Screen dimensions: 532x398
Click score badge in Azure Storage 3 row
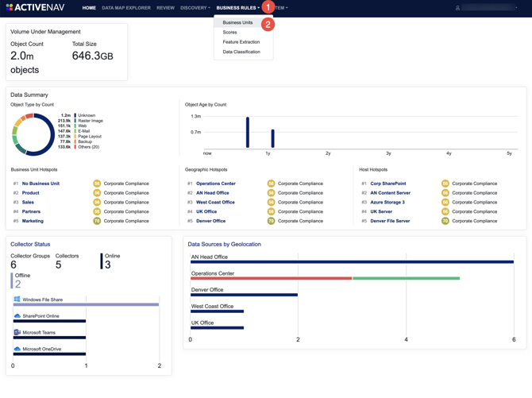445,202
